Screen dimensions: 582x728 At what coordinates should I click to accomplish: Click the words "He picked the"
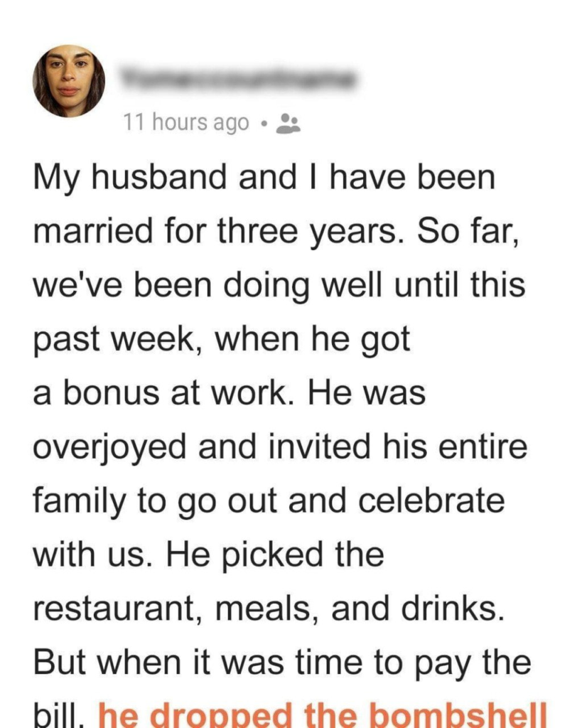coord(275,555)
